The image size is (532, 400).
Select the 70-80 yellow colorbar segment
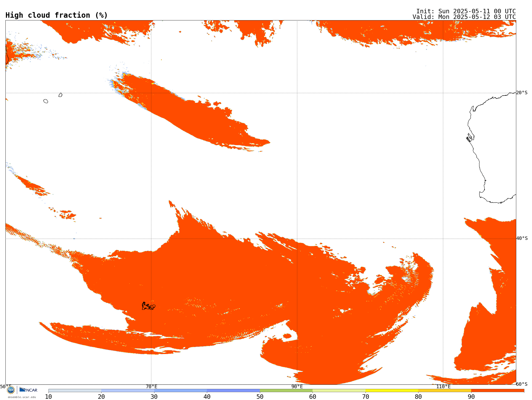[392, 390]
